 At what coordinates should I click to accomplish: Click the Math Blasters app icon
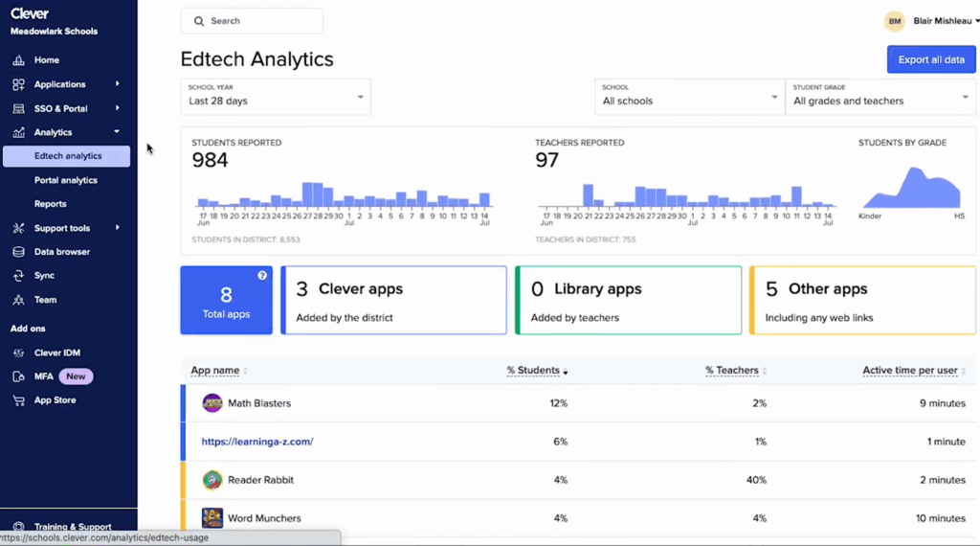pos(212,403)
